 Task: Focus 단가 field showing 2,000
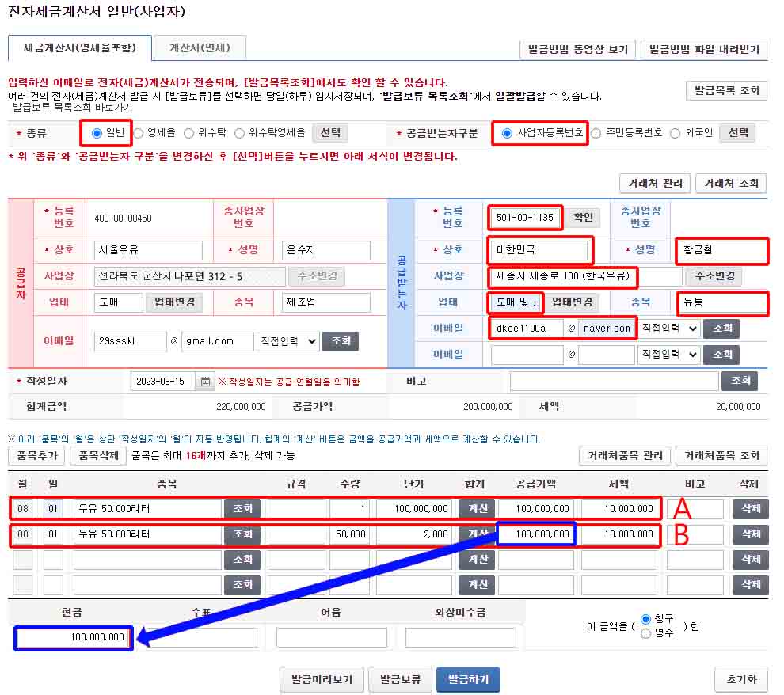tap(413, 534)
